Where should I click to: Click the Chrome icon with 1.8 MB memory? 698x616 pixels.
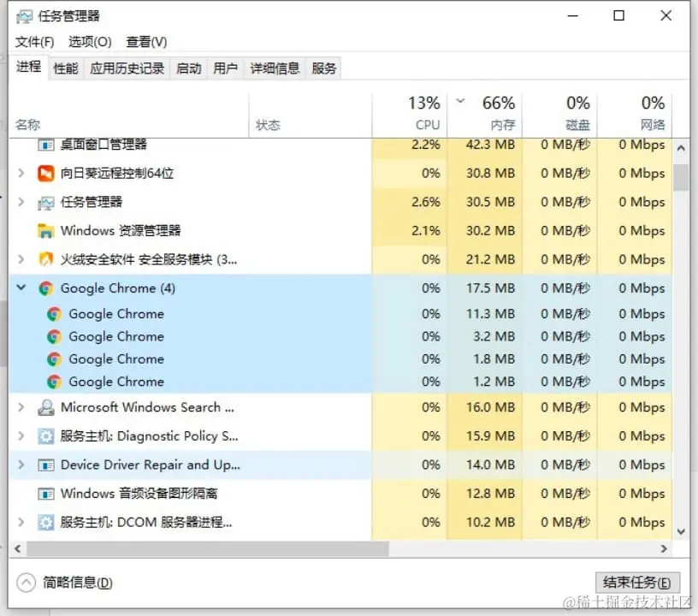pos(54,359)
